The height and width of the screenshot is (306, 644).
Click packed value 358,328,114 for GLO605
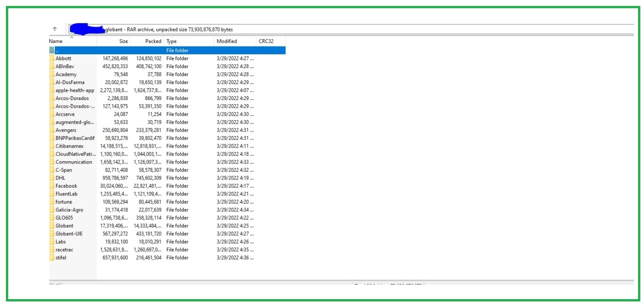tap(149, 218)
